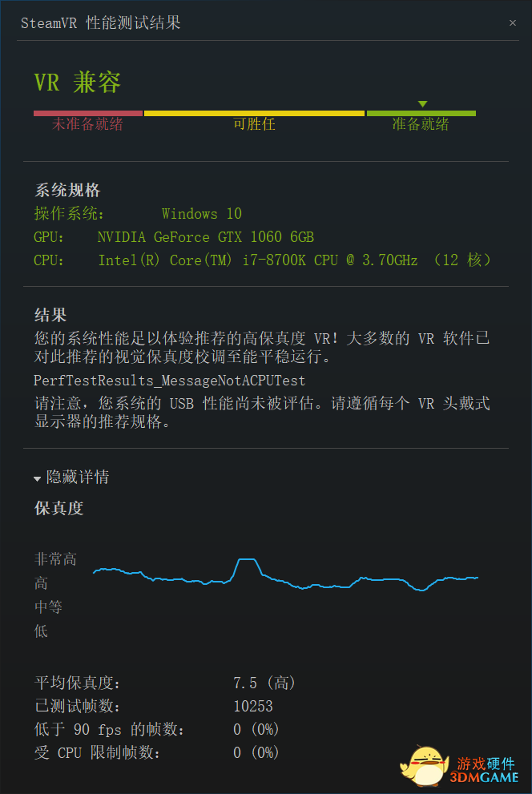This screenshot has width=532, height=794.
Task: Close the SteamVR performance test results window
Action: point(512,22)
